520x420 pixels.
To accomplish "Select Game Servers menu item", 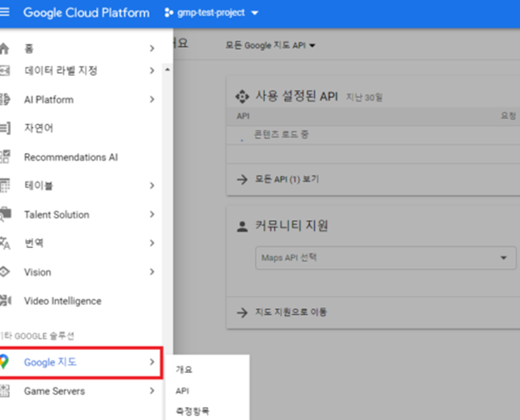I will click(54, 391).
